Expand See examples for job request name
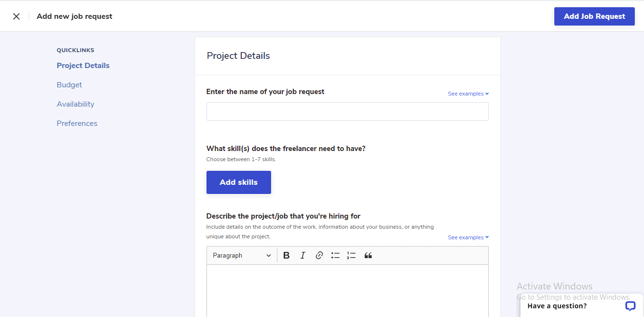Screen dimensions: 644x317 point(468,94)
